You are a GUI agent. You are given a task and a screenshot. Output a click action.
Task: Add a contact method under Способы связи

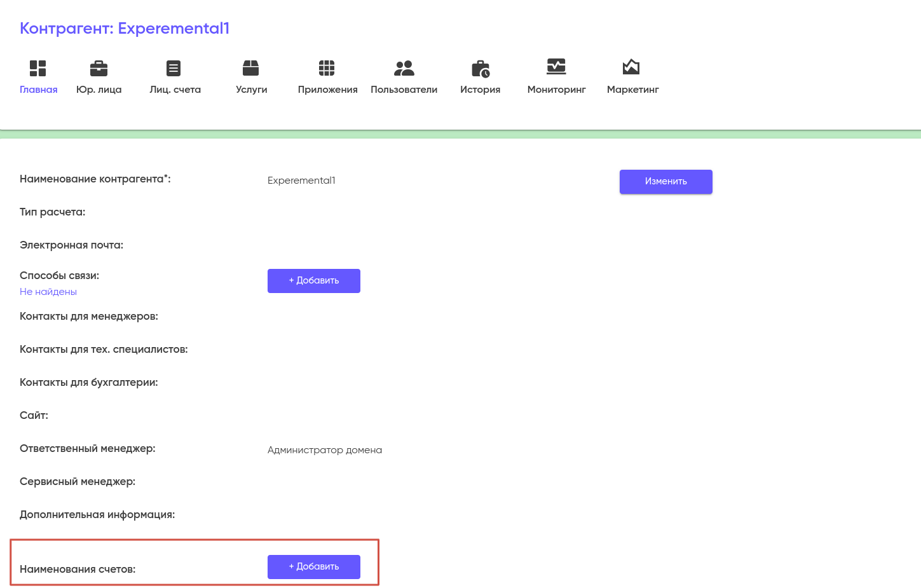[x=313, y=281]
